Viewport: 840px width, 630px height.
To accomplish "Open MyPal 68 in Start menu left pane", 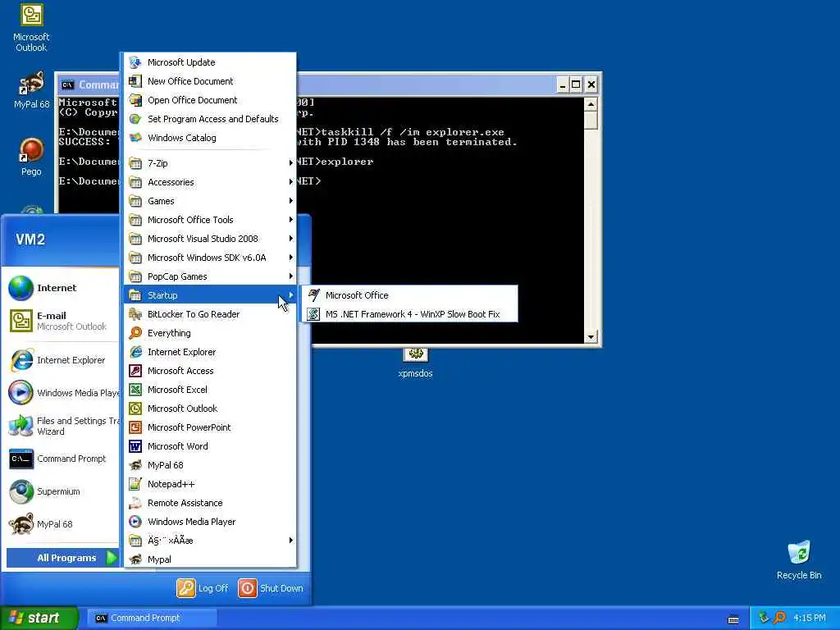I will click(x=62, y=524).
